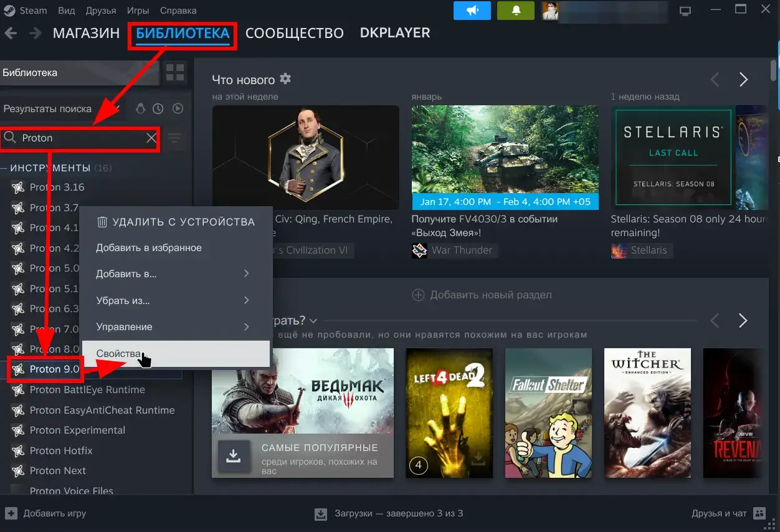Select Свойства in the context menu
The width and height of the screenshot is (780, 532).
(x=176, y=353)
